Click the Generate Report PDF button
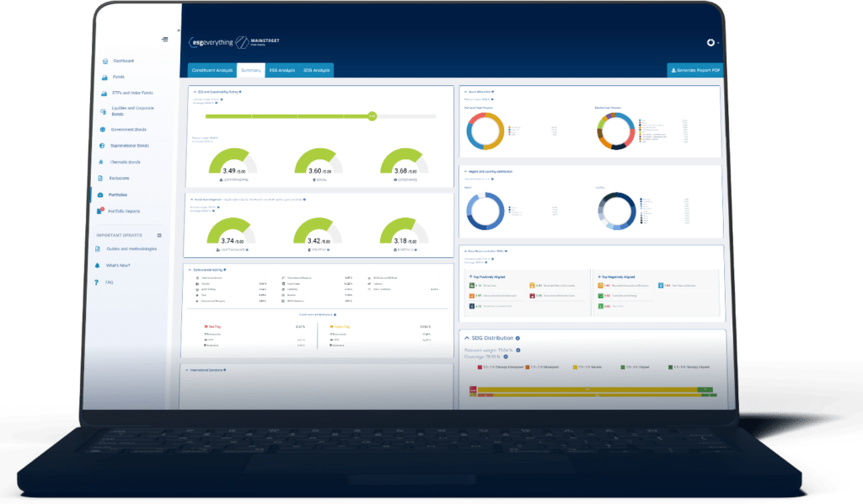863x504 pixels. (695, 72)
